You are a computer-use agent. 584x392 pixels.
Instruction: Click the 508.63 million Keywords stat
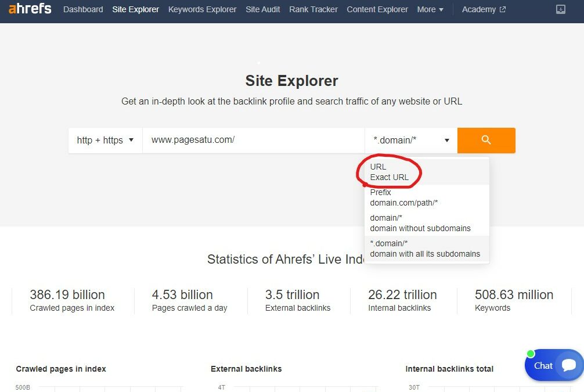point(514,300)
